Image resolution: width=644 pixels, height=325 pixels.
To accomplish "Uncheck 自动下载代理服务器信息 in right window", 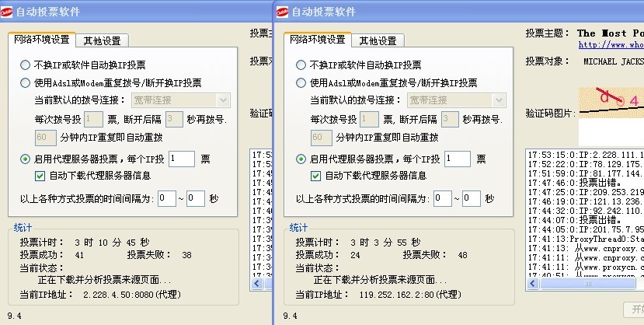I will click(317, 176).
